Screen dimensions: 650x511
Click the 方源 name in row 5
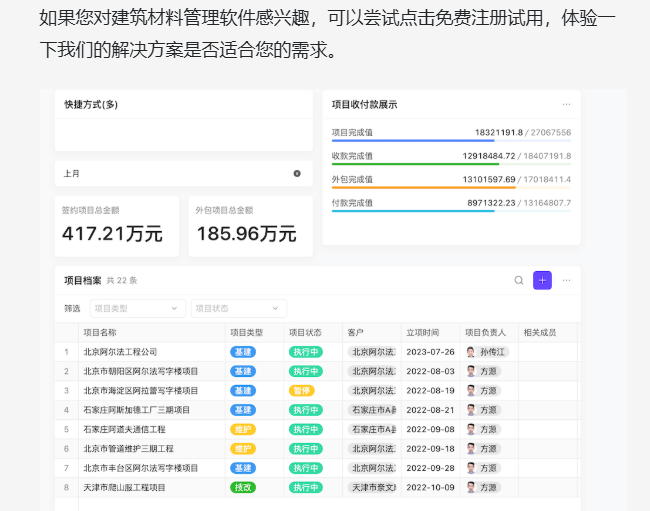[488, 429]
